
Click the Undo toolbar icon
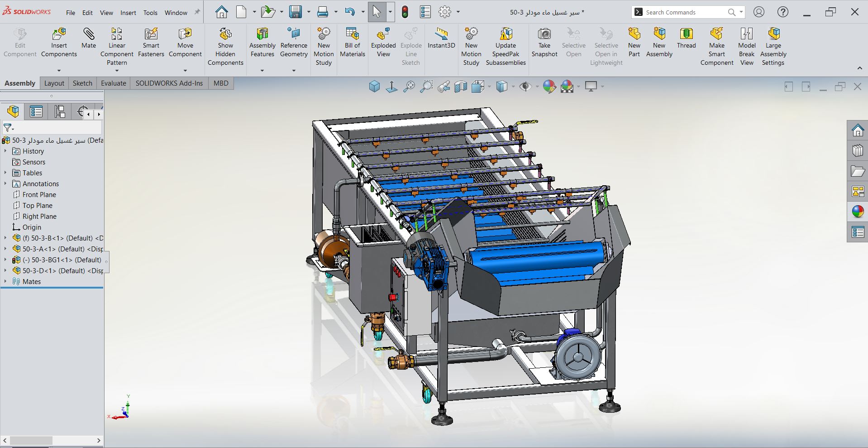pos(350,12)
